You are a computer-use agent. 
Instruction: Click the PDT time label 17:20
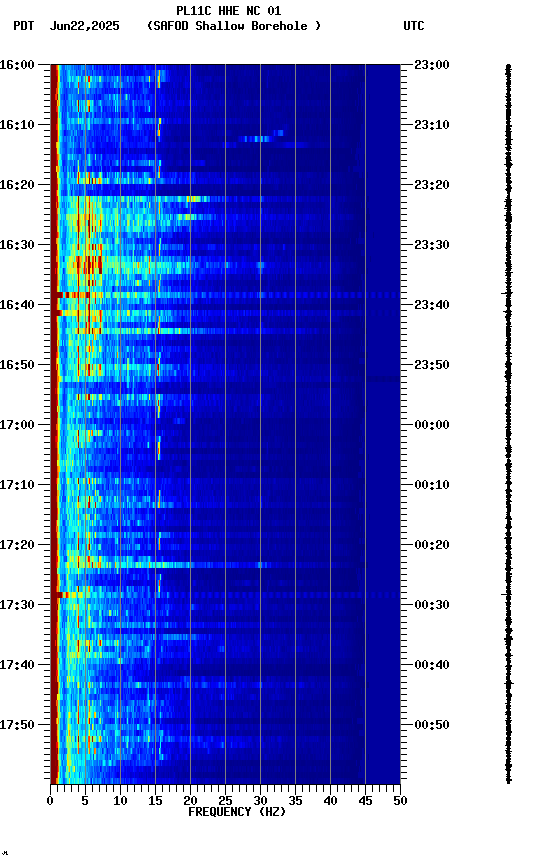click(x=17, y=545)
